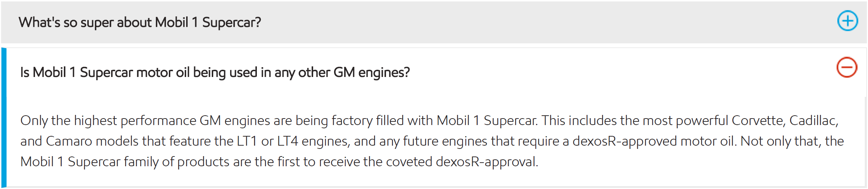This screenshot has width=868, height=189.
Task: Click the word "Corvette" in the answer
Action: click(758, 120)
